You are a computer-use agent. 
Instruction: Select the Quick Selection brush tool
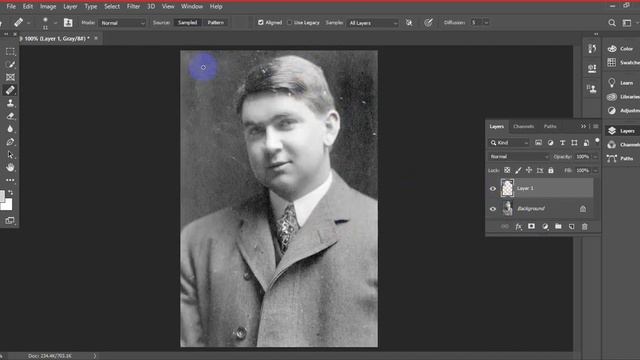pyautogui.click(x=10, y=64)
